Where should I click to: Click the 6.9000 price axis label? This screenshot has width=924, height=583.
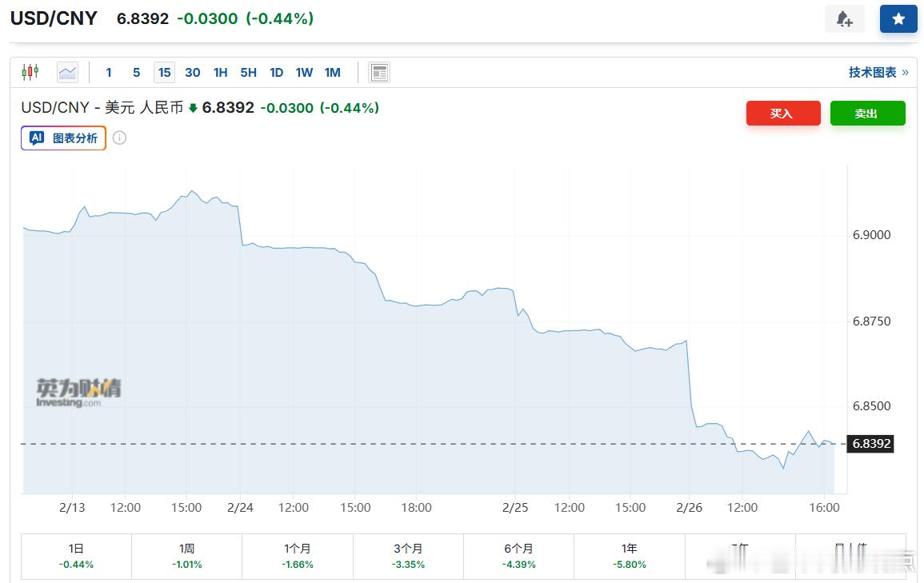pos(871,235)
